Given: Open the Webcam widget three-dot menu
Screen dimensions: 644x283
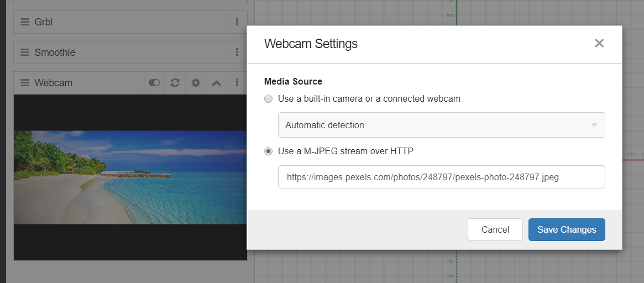Looking at the screenshot, I should click(x=237, y=83).
